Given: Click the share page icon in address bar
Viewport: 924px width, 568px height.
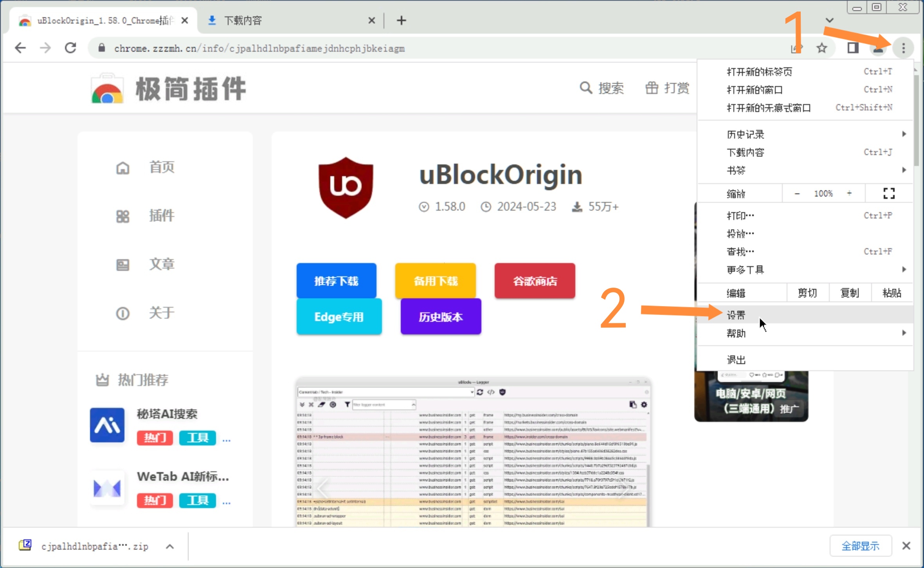Looking at the screenshot, I should click(x=796, y=48).
